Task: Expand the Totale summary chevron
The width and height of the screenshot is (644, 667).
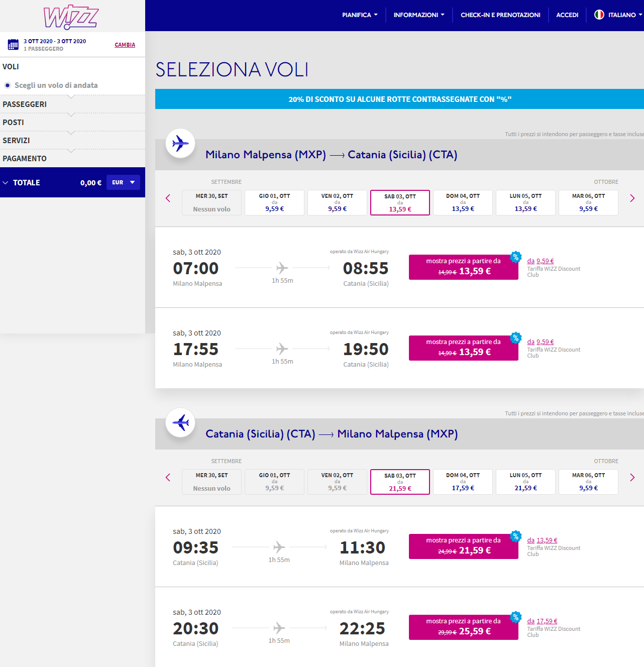Action: click(x=6, y=183)
